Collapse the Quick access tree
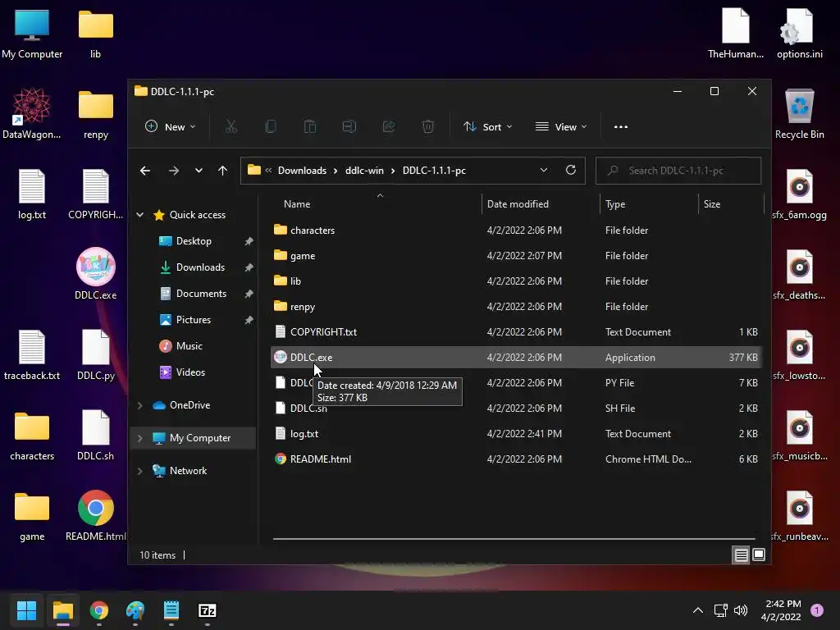The width and height of the screenshot is (840, 630). click(x=139, y=215)
